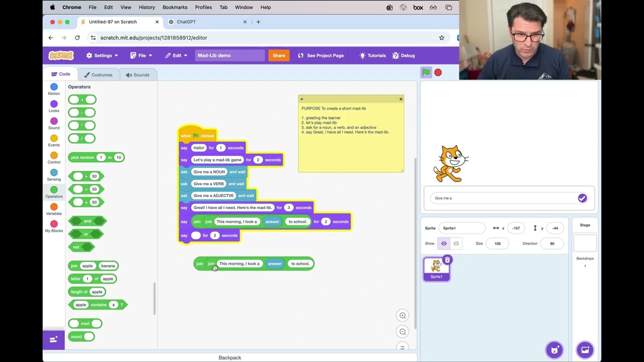The width and height of the screenshot is (644, 362).
Task: Click the red stop button
Action: [438, 72]
